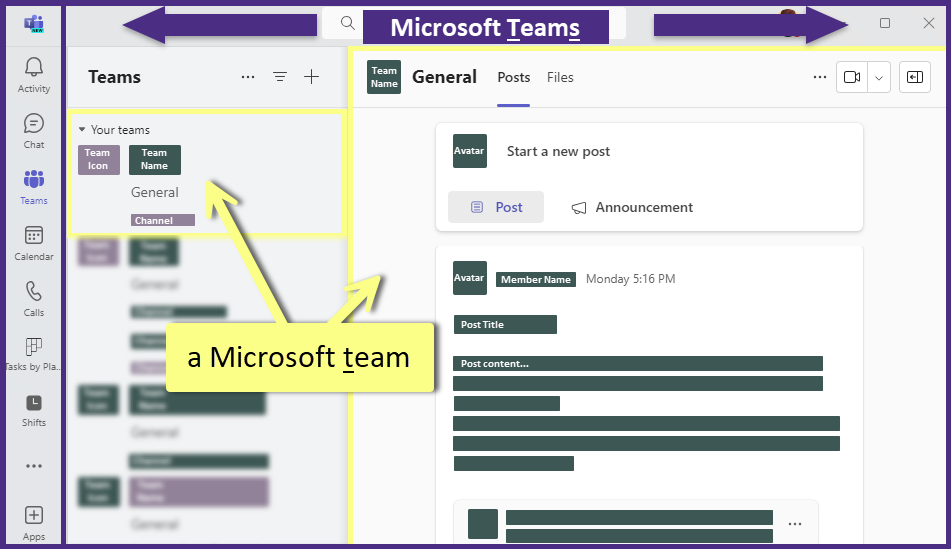This screenshot has width=951, height=549.
Task: Open meet options dropdown arrow
Action: tap(879, 78)
